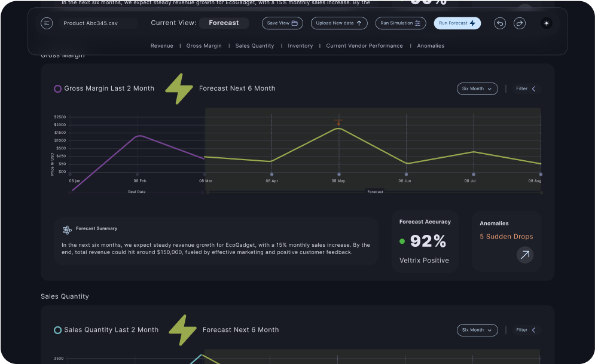Screen dimensions: 595x364
Task: Click the 5 Sudden Drops link
Action: point(506,237)
